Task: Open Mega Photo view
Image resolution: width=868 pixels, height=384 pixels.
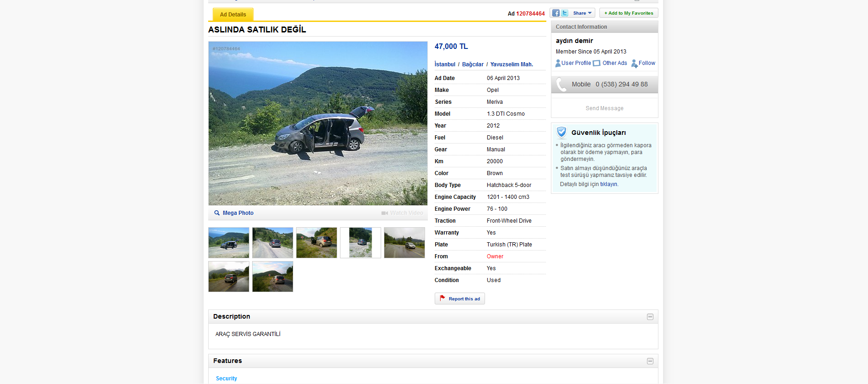Action: click(238, 213)
